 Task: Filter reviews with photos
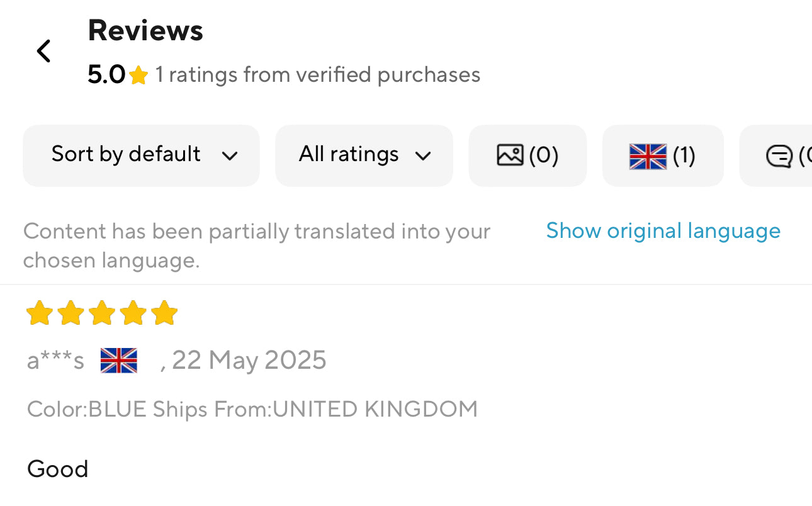coord(527,155)
